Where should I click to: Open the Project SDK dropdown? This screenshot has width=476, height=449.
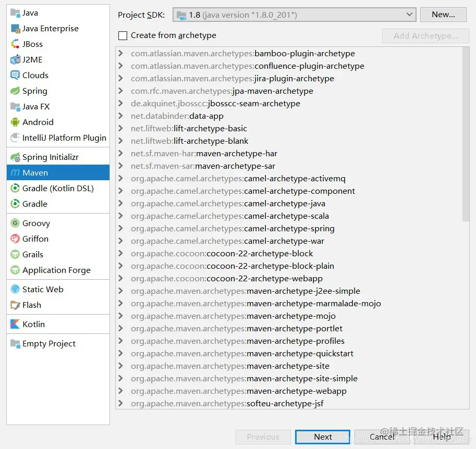pyautogui.click(x=294, y=15)
